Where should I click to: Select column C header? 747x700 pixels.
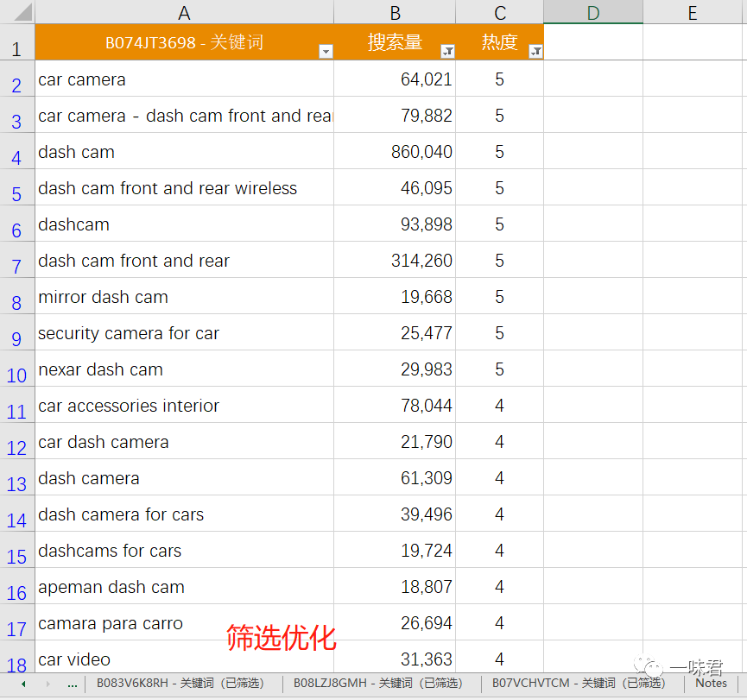coord(500,12)
